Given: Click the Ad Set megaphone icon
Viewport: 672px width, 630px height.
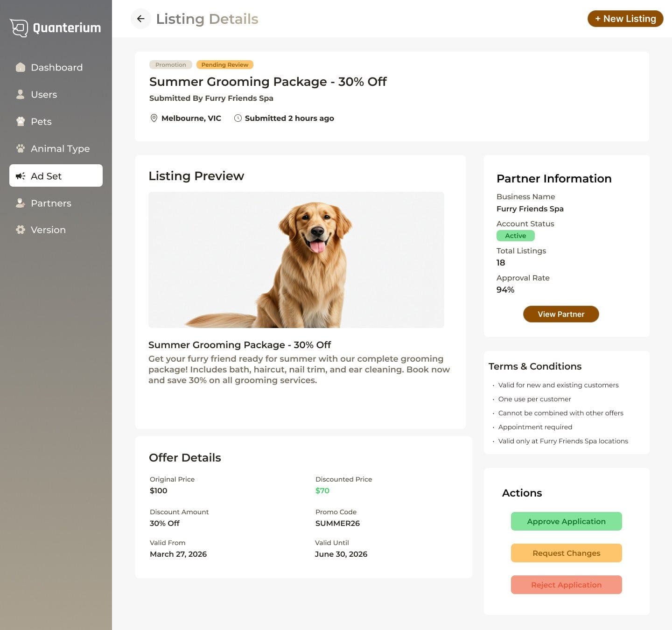Looking at the screenshot, I should click(x=21, y=176).
